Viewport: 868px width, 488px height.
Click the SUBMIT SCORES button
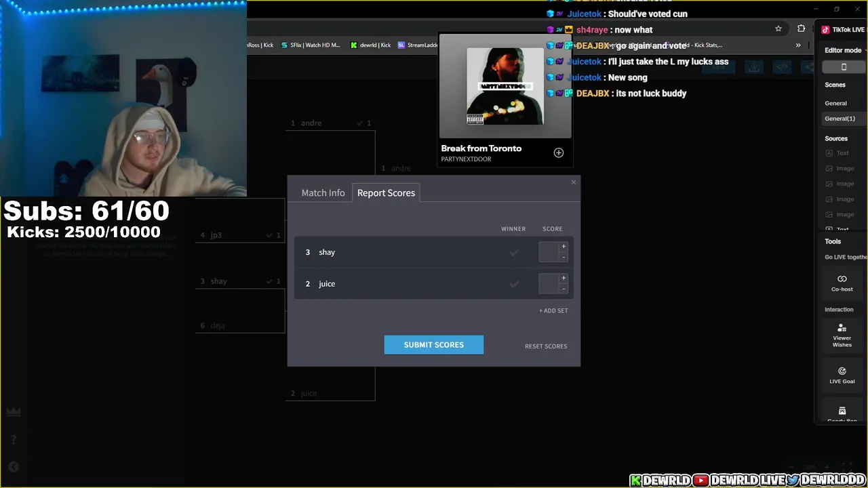click(x=434, y=344)
